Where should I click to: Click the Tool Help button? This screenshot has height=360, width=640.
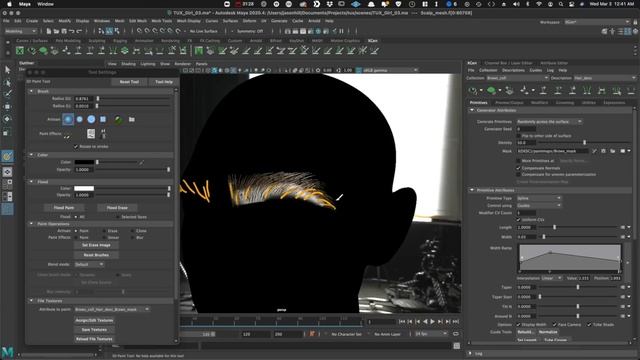point(164,82)
